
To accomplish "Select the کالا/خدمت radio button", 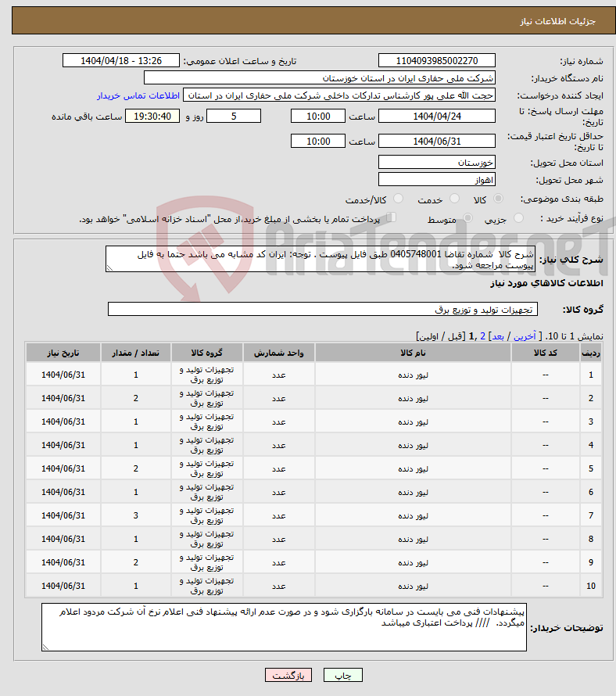I will point(398,199).
